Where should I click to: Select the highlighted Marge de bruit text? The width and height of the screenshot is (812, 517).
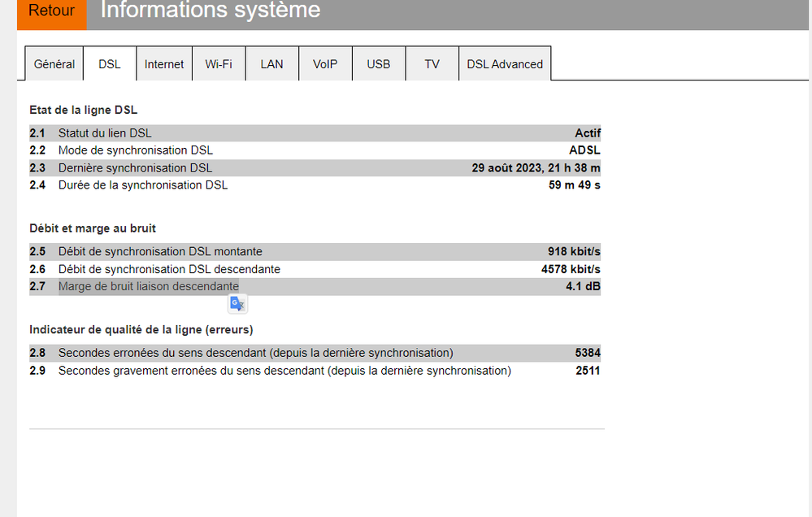pos(149,286)
